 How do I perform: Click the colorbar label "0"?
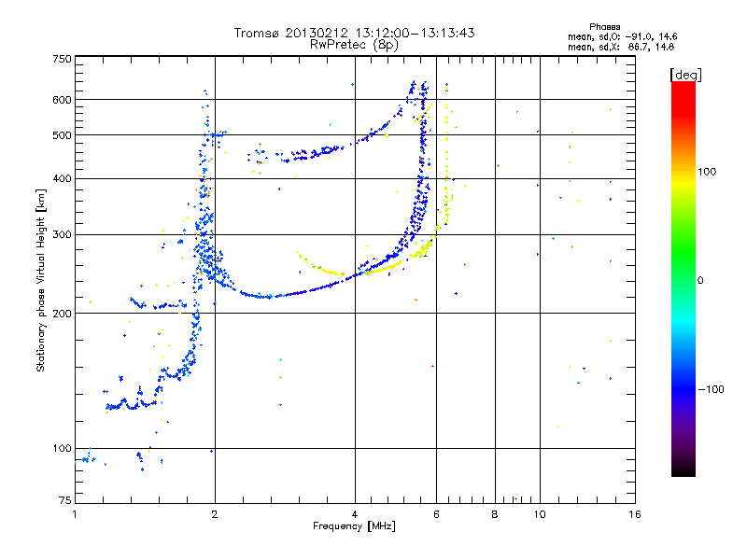click(700, 280)
